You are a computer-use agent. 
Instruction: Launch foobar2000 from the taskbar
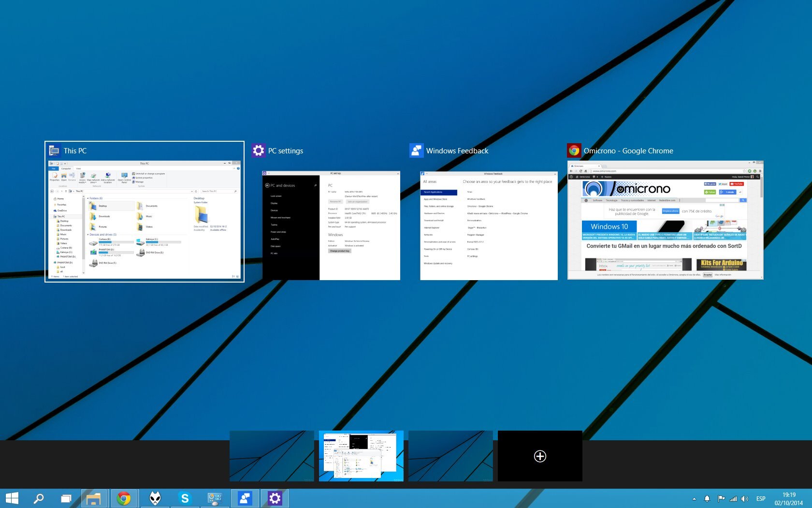coord(155,498)
